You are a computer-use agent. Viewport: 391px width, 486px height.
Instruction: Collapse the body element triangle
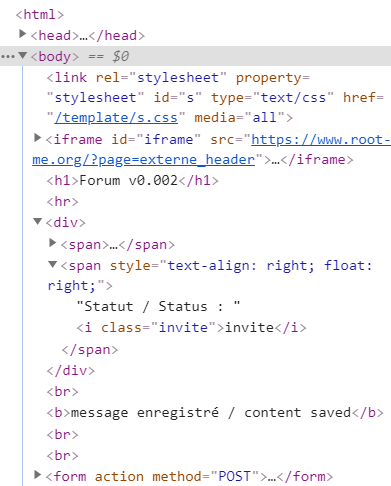click(x=23, y=55)
